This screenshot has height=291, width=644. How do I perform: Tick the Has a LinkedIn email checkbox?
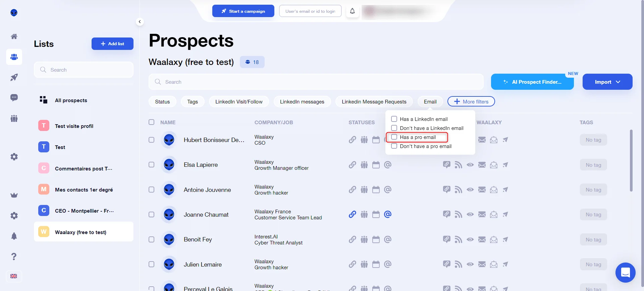click(x=394, y=119)
